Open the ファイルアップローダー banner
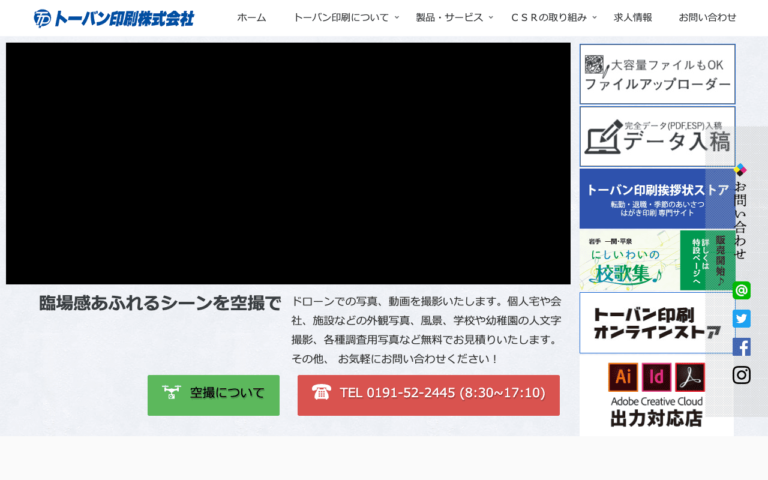The height and width of the screenshot is (480, 768). [x=657, y=74]
